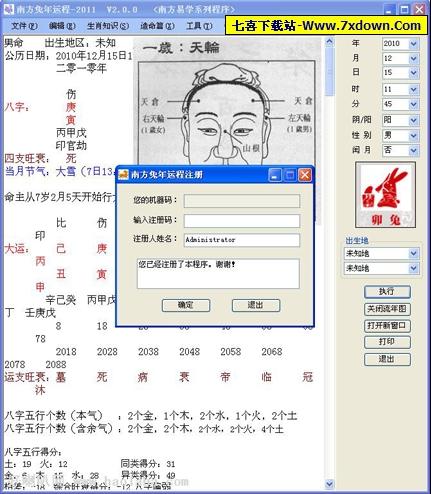Close the registration dialog

coord(305,175)
